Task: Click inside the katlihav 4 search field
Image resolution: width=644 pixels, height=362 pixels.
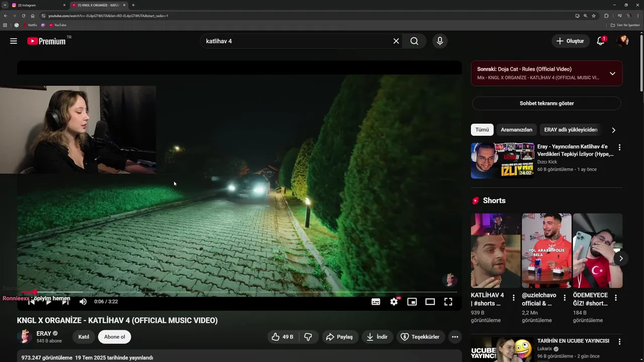Action: point(297,41)
